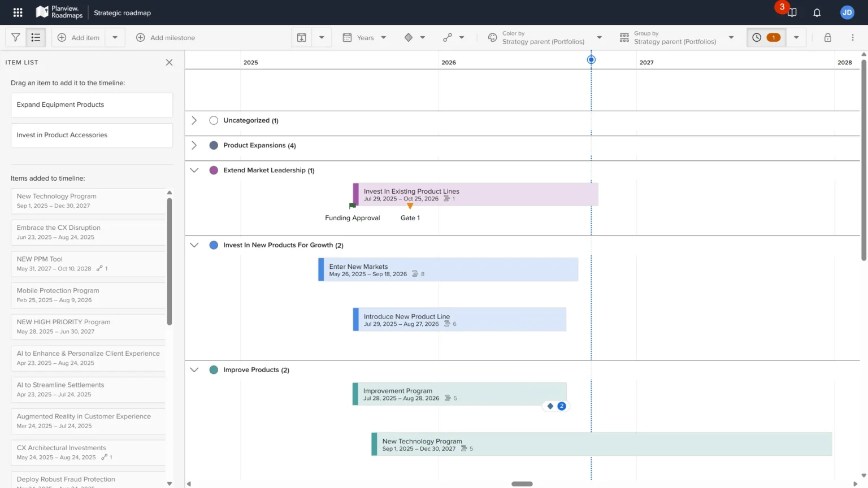Click Invest In Existing Product Lines bar
The height and width of the screenshot is (488, 868).
pyautogui.click(x=475, y=194)
